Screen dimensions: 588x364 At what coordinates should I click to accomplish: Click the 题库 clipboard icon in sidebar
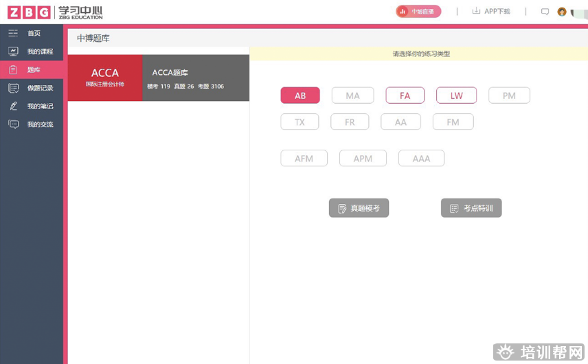13,70
